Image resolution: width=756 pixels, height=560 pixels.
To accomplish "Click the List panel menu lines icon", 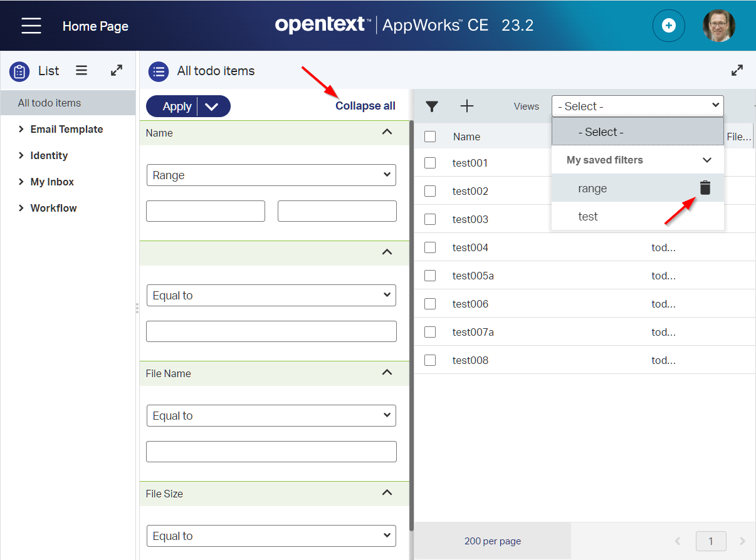I will [81, 71].
